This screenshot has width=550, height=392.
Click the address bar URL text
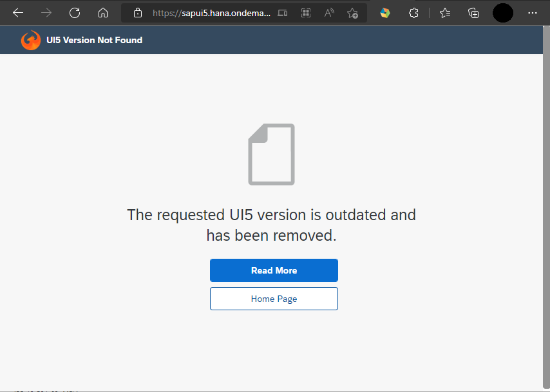tap(211, 14)
